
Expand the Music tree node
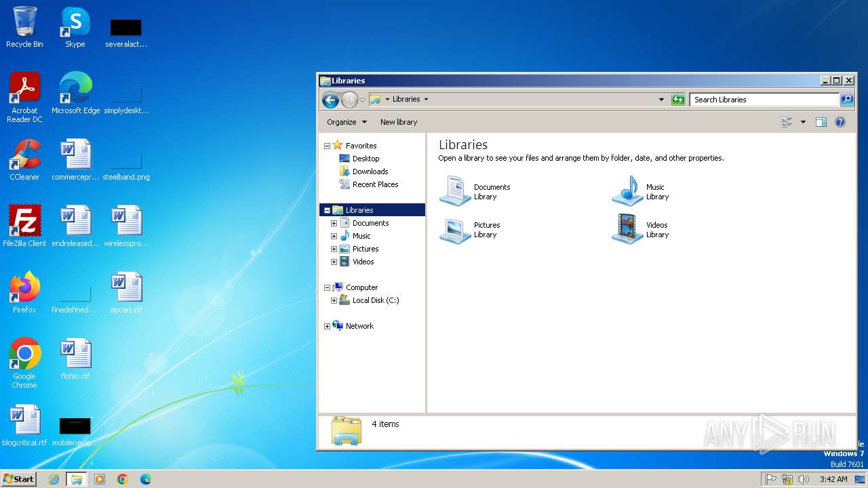pos(334,236)
